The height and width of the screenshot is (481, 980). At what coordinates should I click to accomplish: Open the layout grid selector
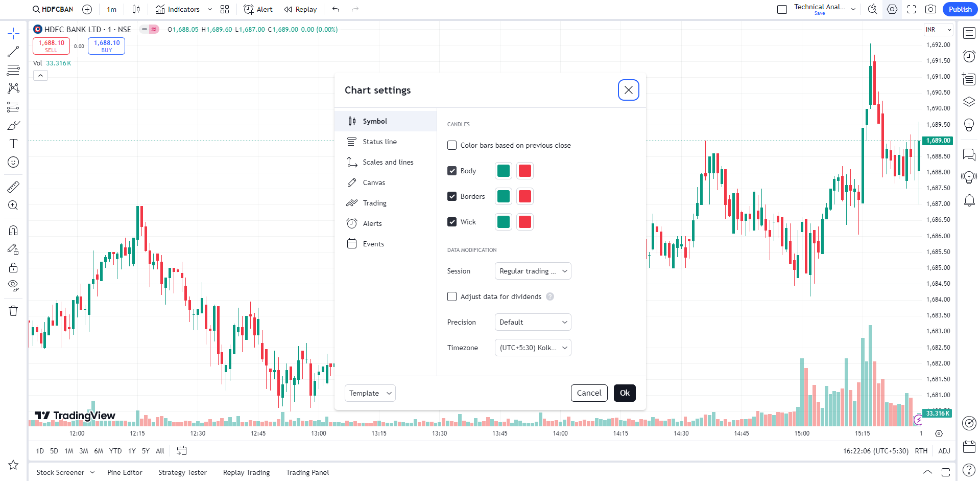[225, 9]
